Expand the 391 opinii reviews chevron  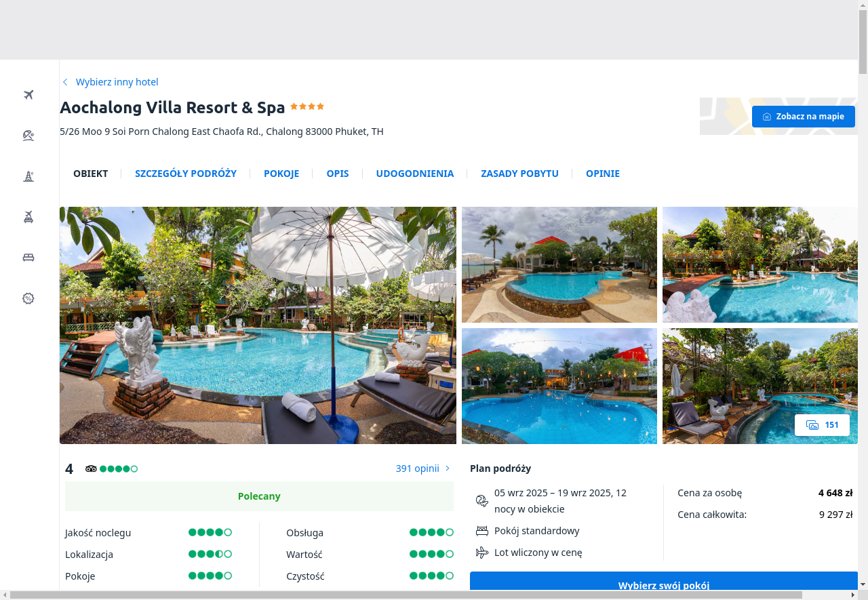tap(448, 468)
